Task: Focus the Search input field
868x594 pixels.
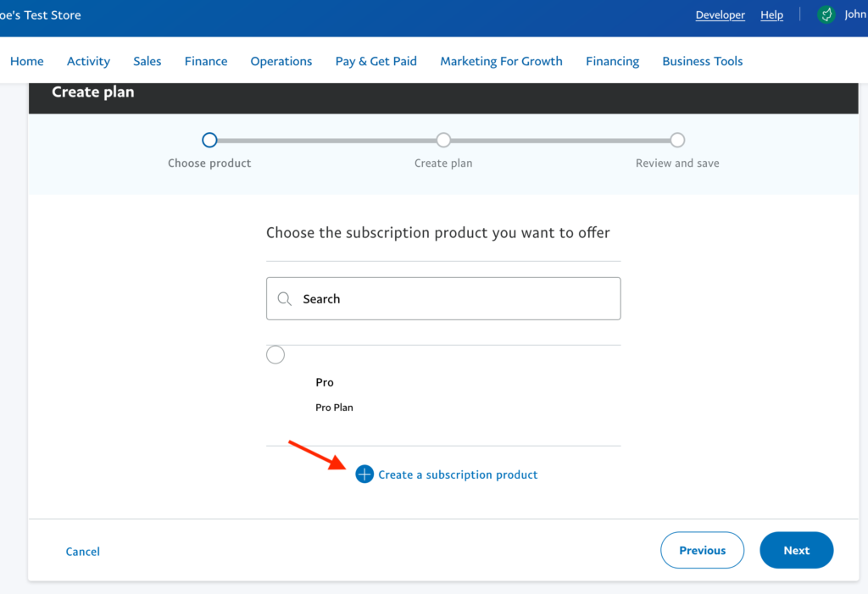Action: tap(443, 299)
